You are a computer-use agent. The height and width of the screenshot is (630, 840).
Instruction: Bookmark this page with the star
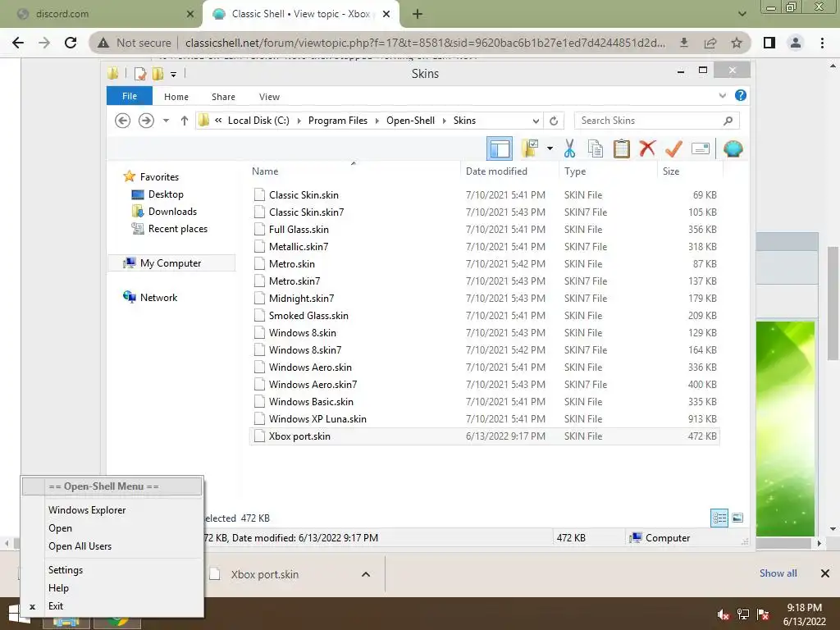pyautogui.click(x=737, y=43)
